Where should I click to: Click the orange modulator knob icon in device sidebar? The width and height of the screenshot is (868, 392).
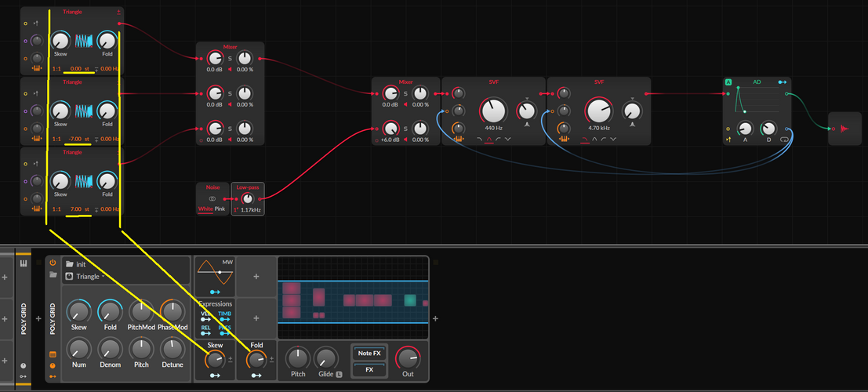53,366
